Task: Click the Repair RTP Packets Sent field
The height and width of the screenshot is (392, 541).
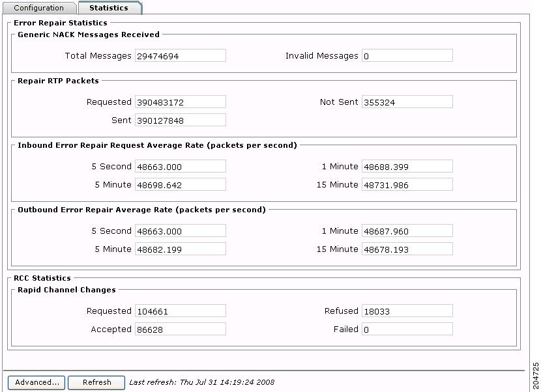Action: pos(181,120)
